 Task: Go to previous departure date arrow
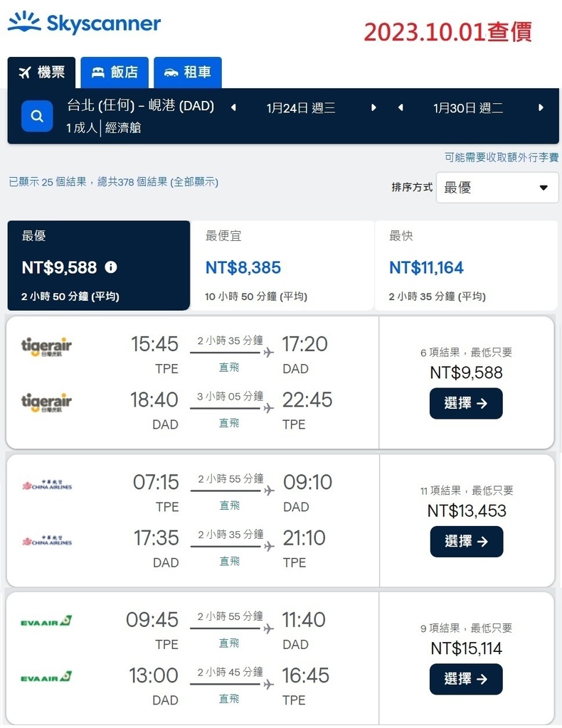(233, 108)
